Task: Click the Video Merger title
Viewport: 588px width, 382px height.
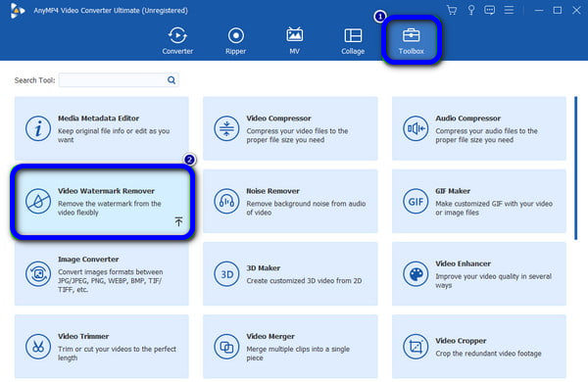Action: click(270, 336)
